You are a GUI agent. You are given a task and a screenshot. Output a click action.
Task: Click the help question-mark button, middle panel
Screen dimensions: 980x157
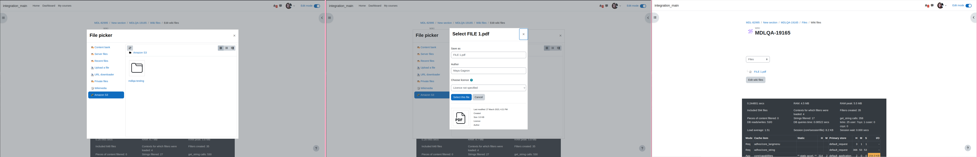coord(642,148)
